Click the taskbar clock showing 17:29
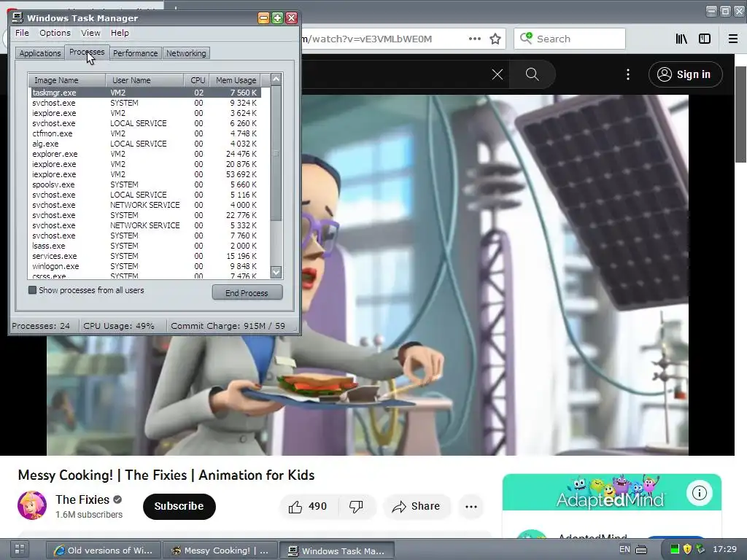This screenshot has width=747, height=560. 724,549
